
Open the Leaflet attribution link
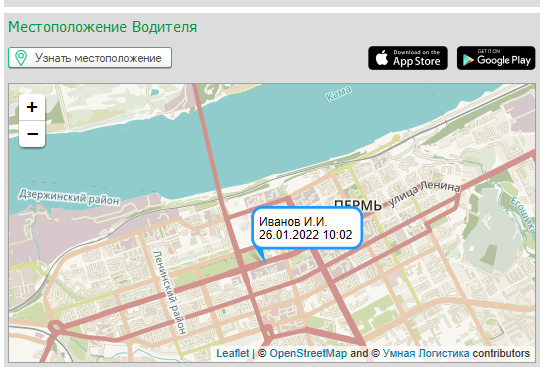pyautogui.click(x=233, y=353)
